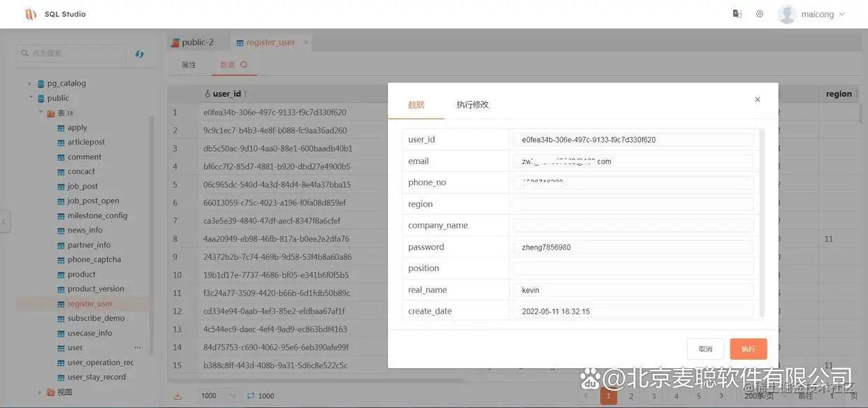This screenshot has width=868, height=408.
Task: Click the real_name field containing kevin
Action: 633,290
